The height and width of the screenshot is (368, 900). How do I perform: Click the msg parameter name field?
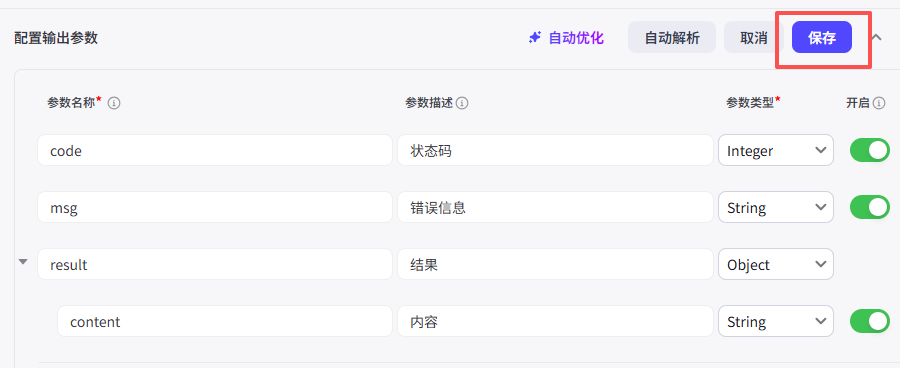(x=215, y=207)
